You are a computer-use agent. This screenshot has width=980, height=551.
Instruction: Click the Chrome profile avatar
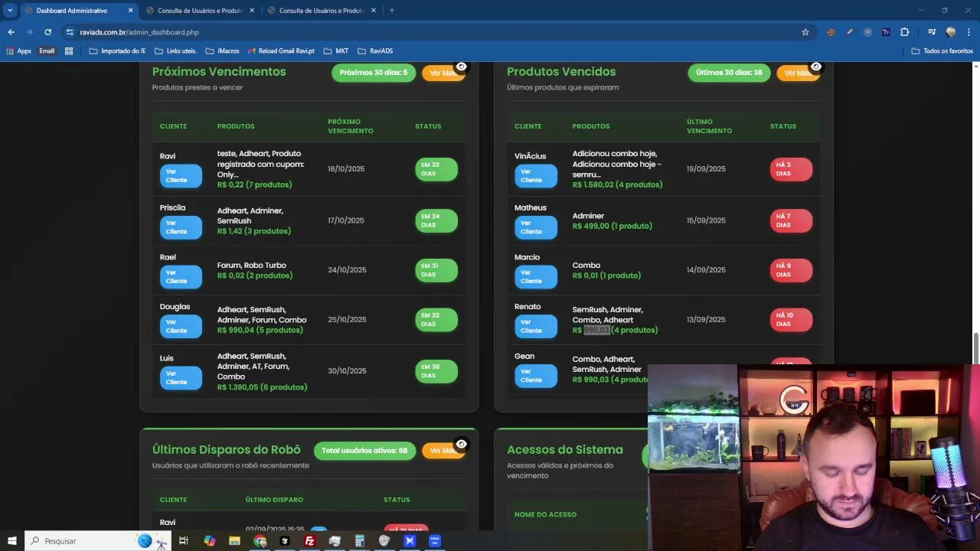(x=950, y=32)
